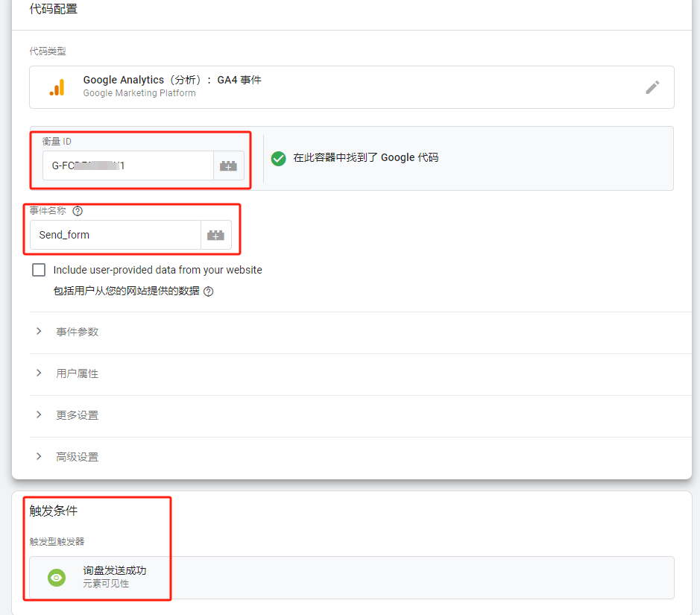
Task: Open variable picker beside the Send_form field
Action: (x=216, y=235)
